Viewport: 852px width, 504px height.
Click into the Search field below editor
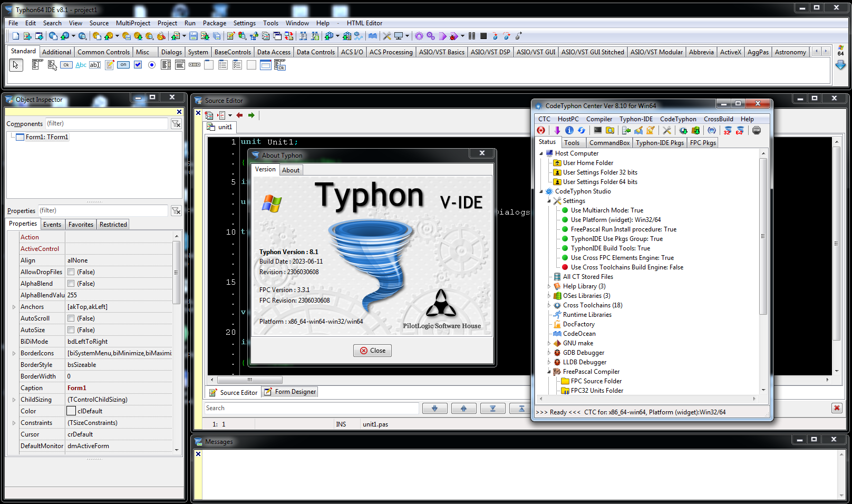click(x=311, y=408)
